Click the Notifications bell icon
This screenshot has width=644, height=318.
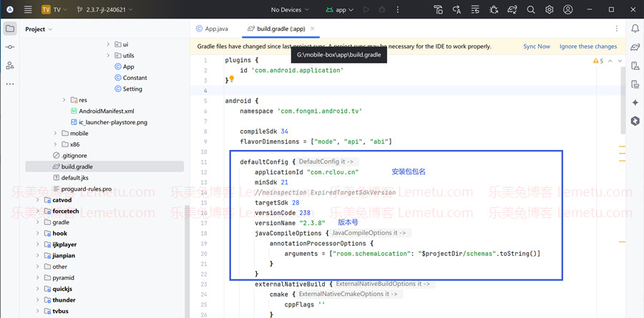(635, 29)
